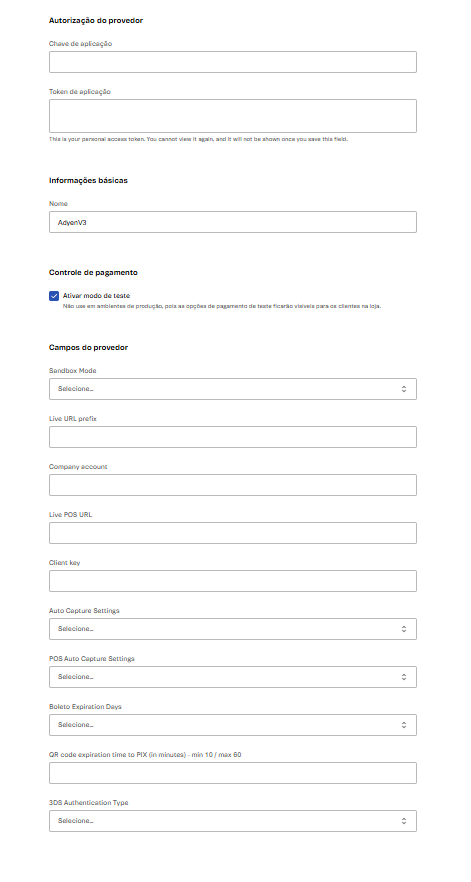Image resolution: width=471 pixels, height=882 pixels.
Task: Click the Sandbox Mode chevron arrows icon
Action: [x=403, y=389]
